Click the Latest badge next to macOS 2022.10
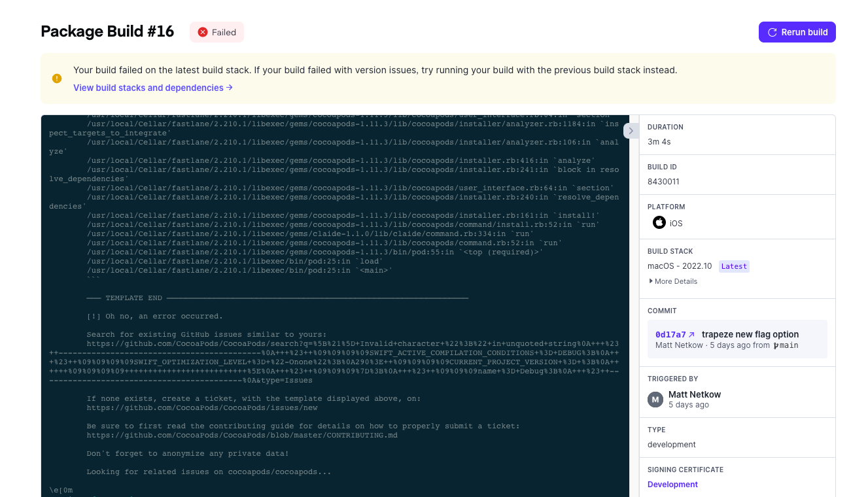This screenshot has height=497, width=868. (733, 266)
